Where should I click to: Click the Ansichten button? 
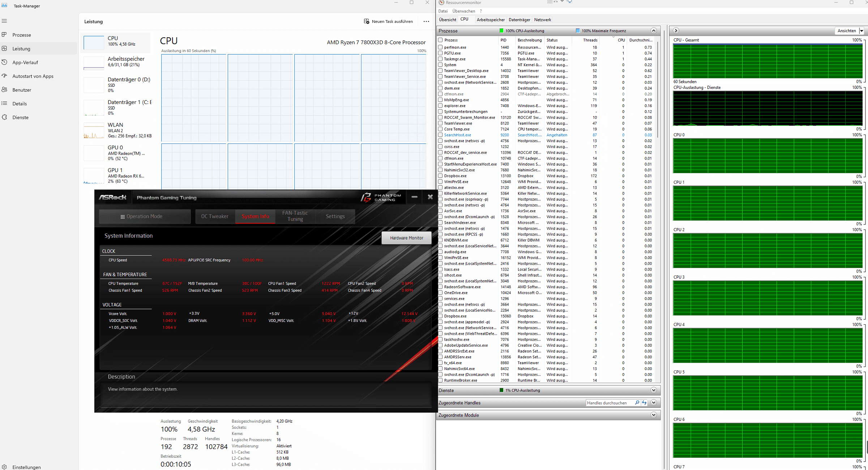click(847, 31)
